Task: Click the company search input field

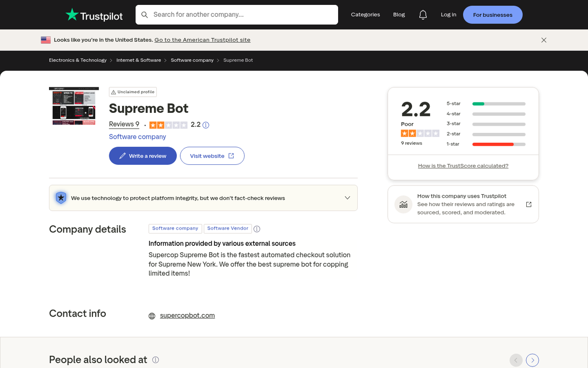Action: click(x=235, y=15)
